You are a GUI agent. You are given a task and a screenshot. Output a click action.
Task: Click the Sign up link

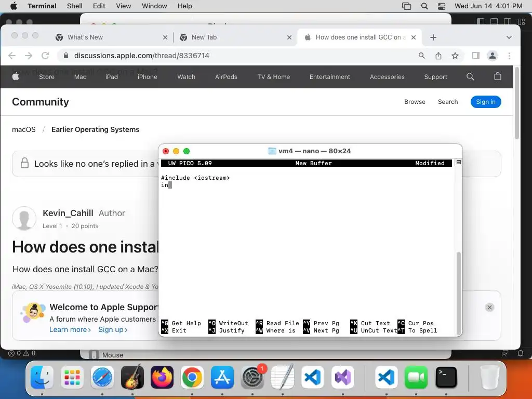[113, 330]
